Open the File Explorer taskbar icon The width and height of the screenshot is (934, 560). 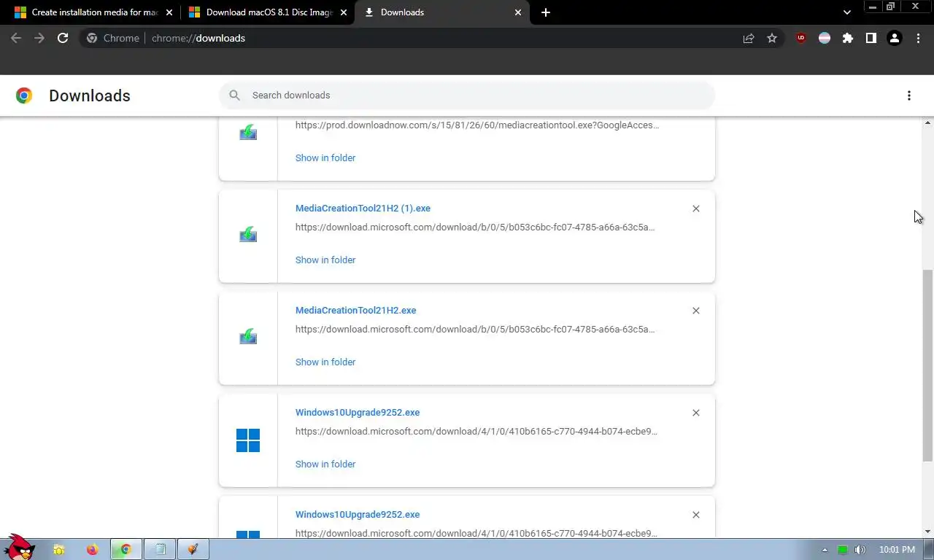(59, 550)
